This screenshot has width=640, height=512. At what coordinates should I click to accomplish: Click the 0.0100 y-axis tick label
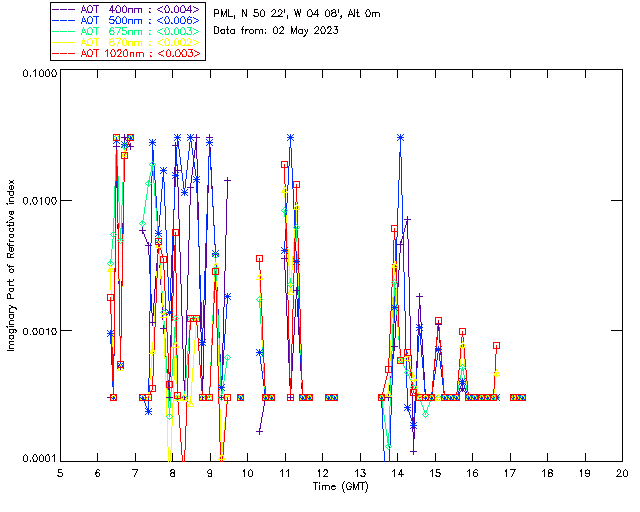(x=39, y=201)
